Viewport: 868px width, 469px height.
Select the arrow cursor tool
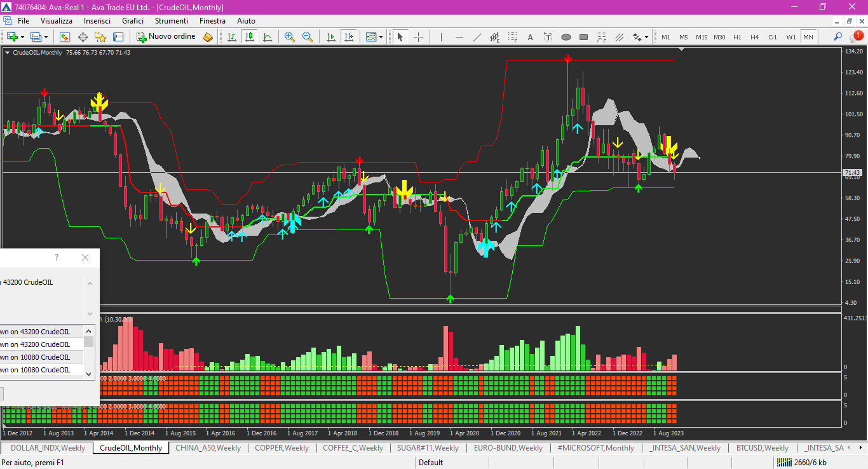(400, 37)
